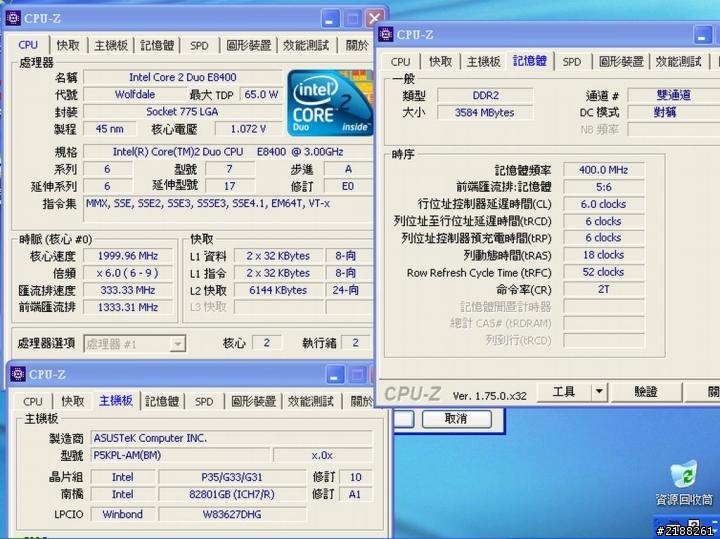Click the 記憶體頻率 value 400.0 MHz
720x539 pixels.
tap(604, 170)
